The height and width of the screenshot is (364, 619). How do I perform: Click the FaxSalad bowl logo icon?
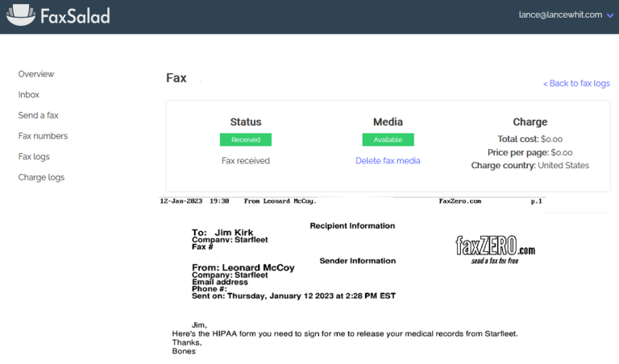click(21, 15)
